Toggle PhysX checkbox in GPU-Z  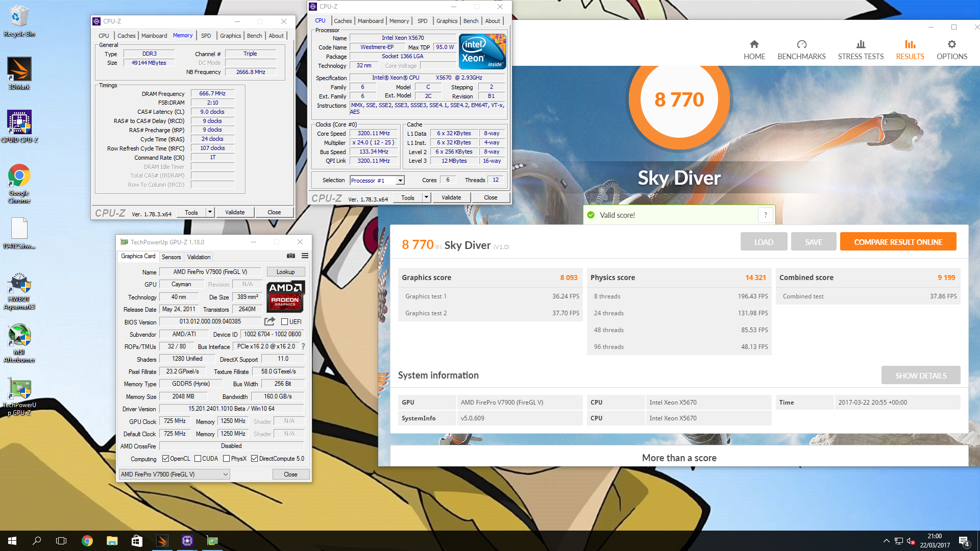tap(226, 459)
